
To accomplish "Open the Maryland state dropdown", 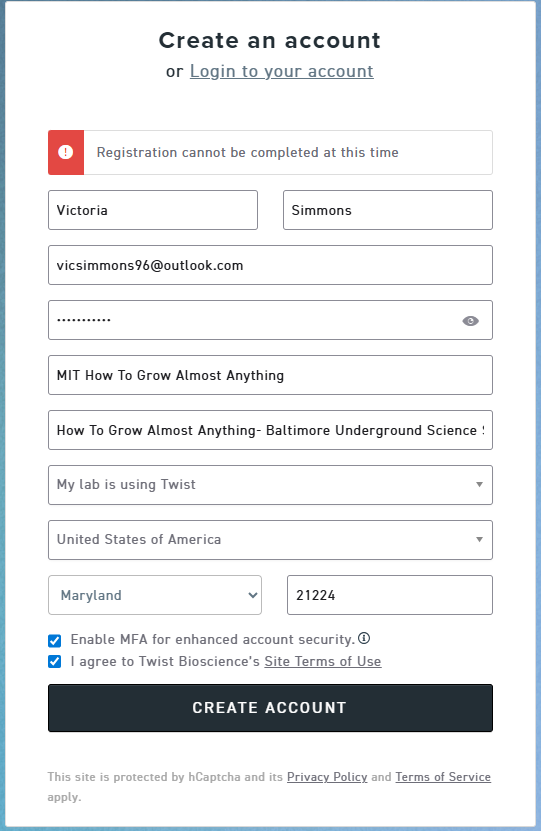I will pyautogui.click(x=155, y=595).
